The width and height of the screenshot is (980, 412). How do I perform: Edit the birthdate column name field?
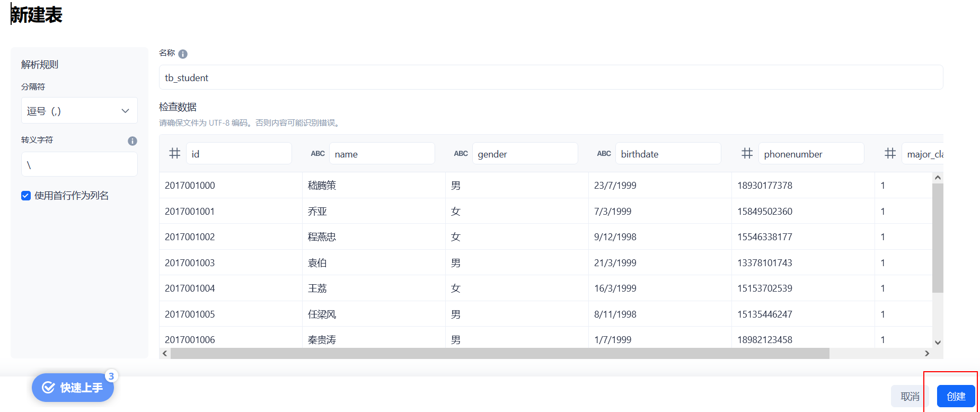668,154
